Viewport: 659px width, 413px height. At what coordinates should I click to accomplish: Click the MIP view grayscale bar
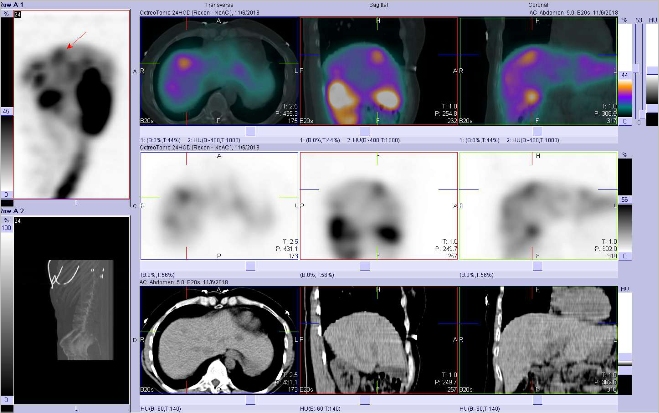[7, 153]
